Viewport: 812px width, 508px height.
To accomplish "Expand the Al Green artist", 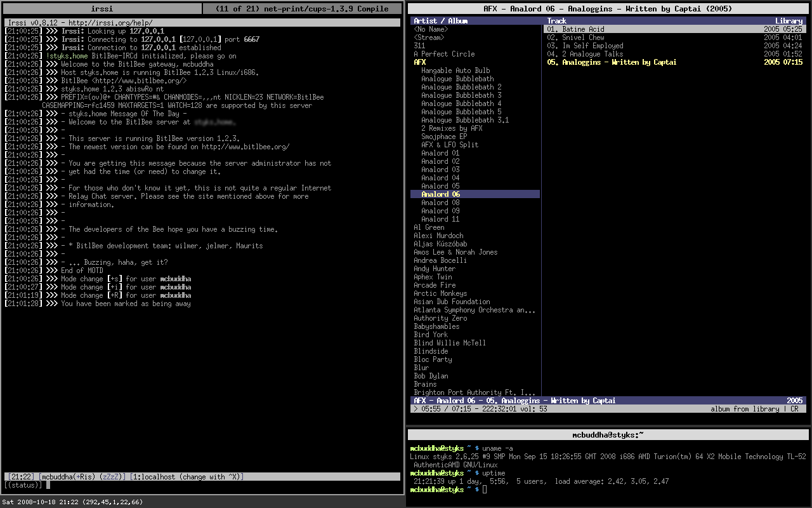I will pos(429,227).
